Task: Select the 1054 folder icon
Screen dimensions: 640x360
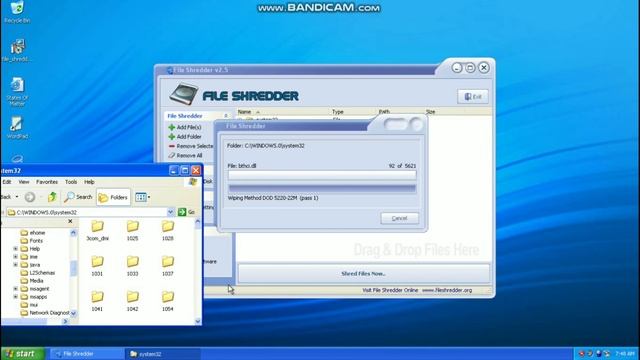Action: point(168,301)
